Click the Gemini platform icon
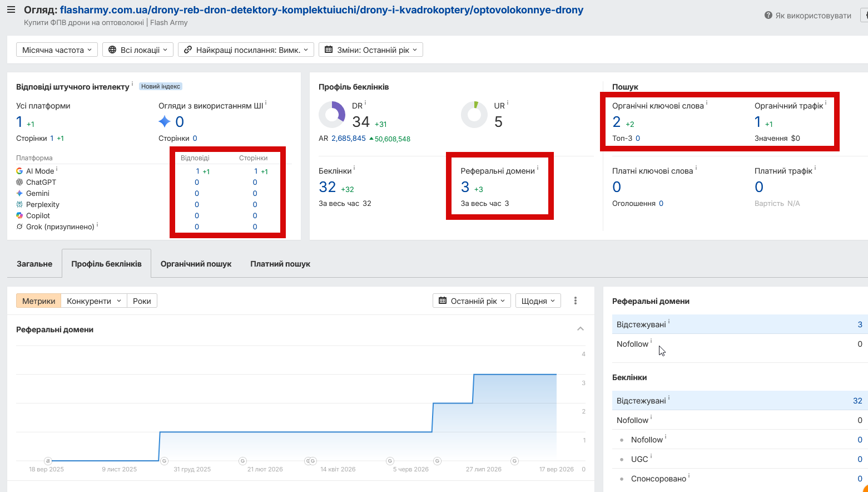This screenshot has height=492, width=868. 19,193
